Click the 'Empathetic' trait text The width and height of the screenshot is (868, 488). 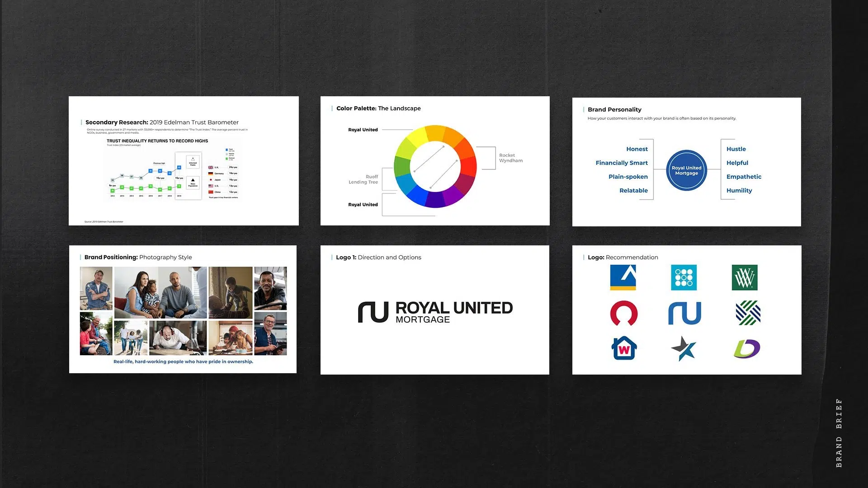pos(744,177)
